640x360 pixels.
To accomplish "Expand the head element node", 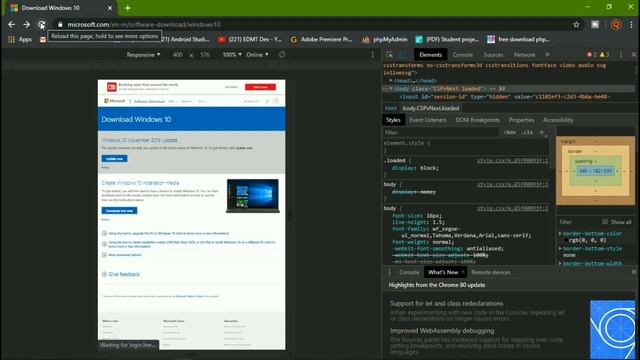I will click(391, 81).
